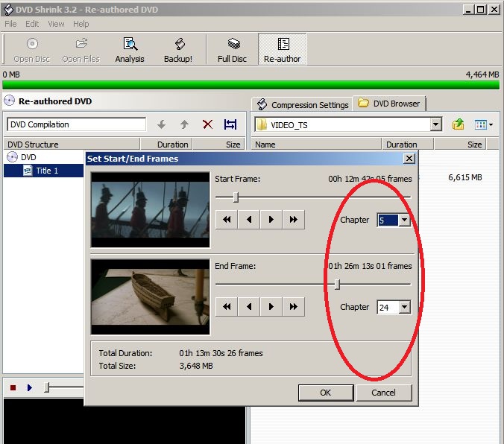
Task: Click the Open Disc toolbar button
Action: [x=32, y=50]
